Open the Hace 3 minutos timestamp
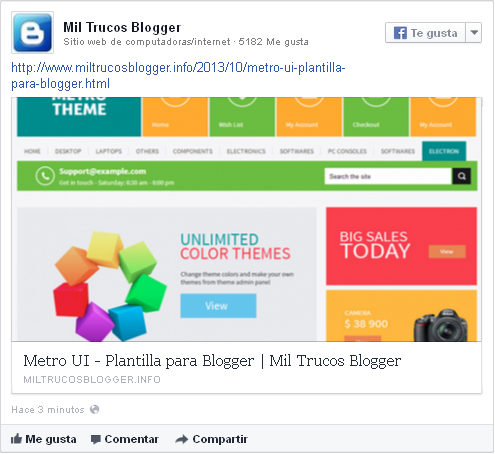The height and width of the screenshot is (454, 495). pos(48,410)
